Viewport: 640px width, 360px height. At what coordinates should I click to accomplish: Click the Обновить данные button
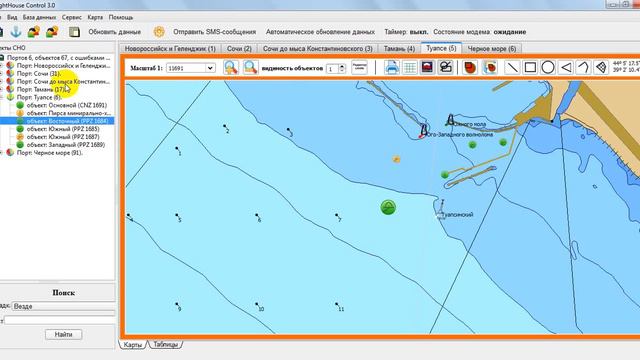[115, 32]
